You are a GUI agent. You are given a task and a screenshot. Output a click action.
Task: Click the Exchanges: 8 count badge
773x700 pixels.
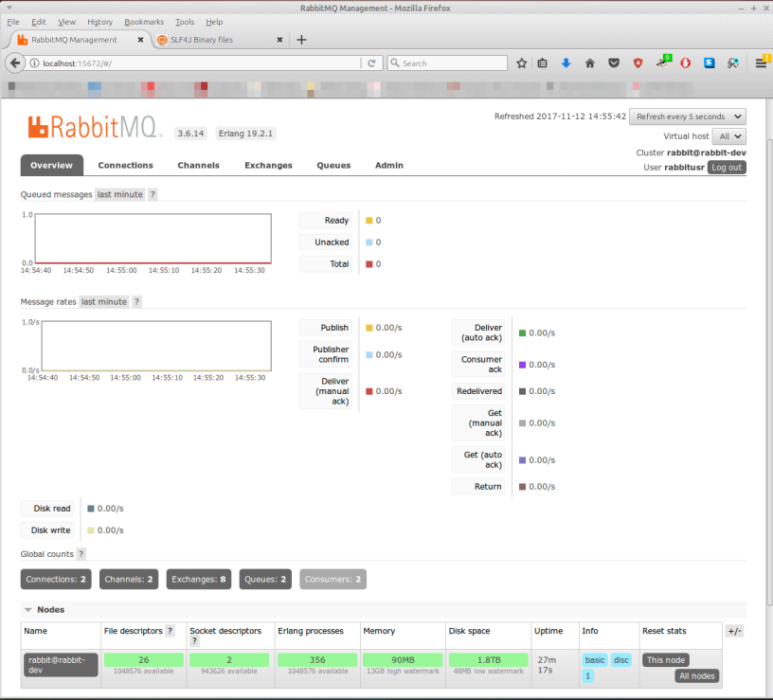(198, 579)
